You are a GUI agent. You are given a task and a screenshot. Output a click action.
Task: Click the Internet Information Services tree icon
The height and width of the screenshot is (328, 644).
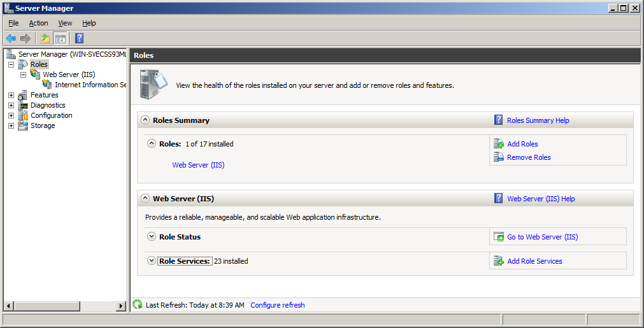(x=47, y=85)
